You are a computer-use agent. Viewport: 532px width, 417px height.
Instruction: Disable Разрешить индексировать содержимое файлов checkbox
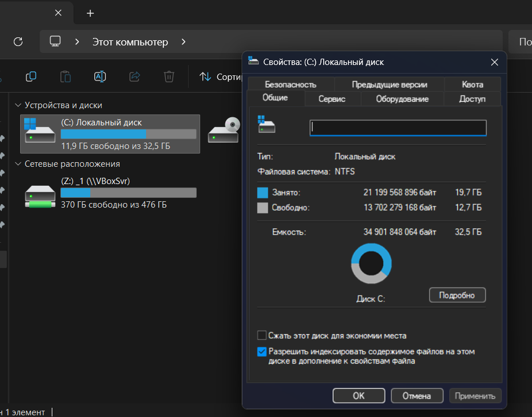point(261,352)
